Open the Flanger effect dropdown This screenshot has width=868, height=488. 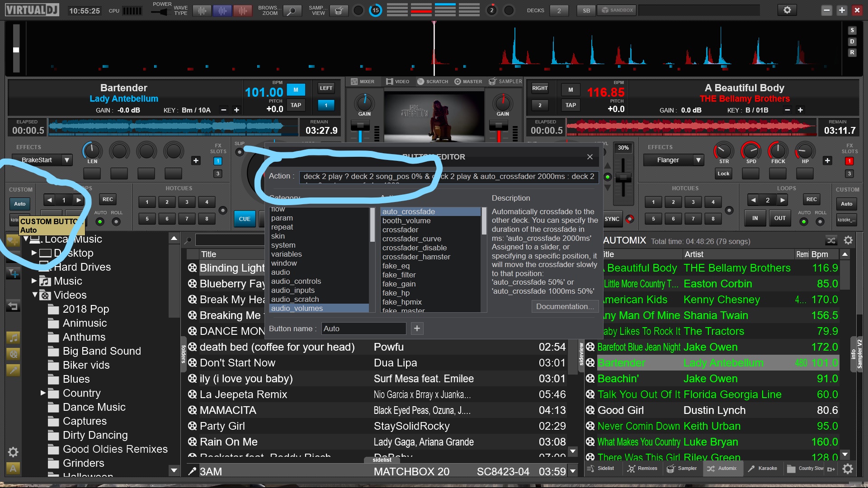coord(698,160)
